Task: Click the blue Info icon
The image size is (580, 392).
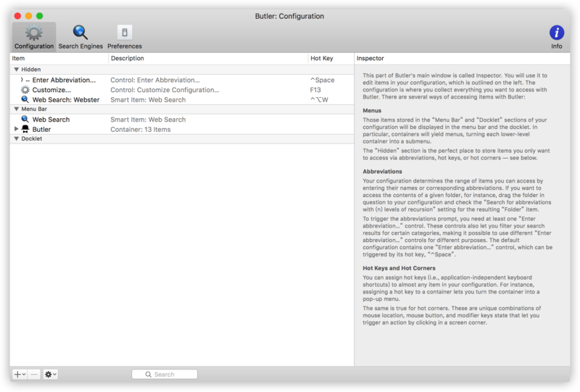Action: 556,33
